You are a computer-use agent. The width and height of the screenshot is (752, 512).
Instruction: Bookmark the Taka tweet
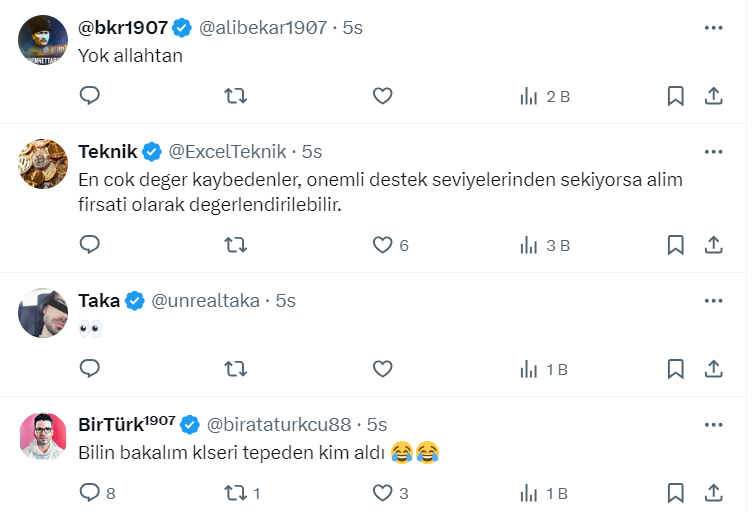click(x=675, y=369)
